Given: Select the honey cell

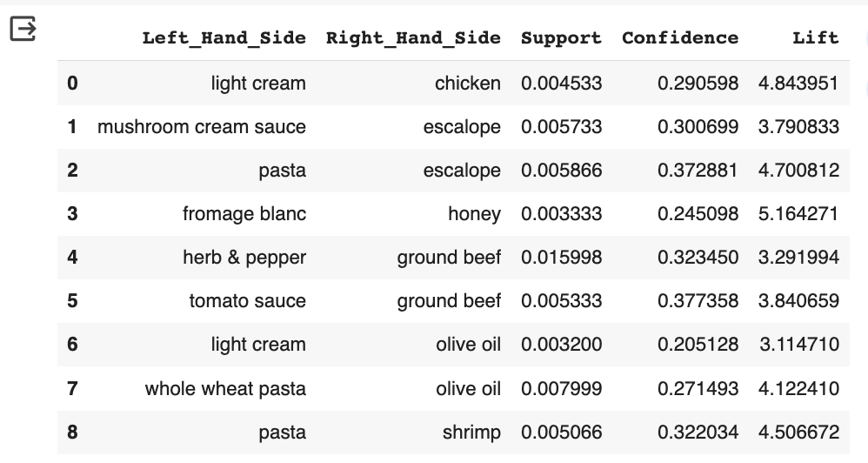Looking at the screenshot, I should [x=474, y=214].
